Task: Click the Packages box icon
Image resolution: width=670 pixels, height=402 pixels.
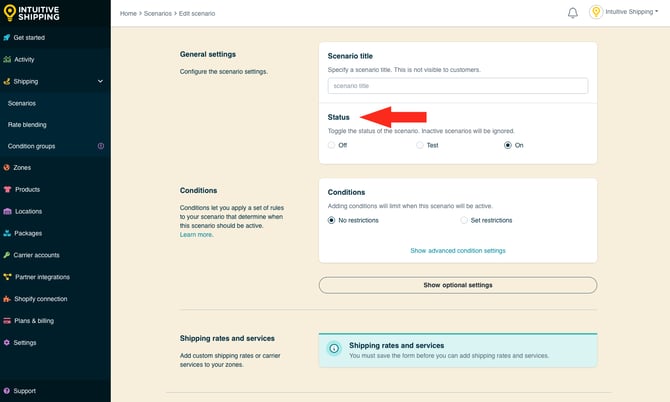Action: point(7,233)
